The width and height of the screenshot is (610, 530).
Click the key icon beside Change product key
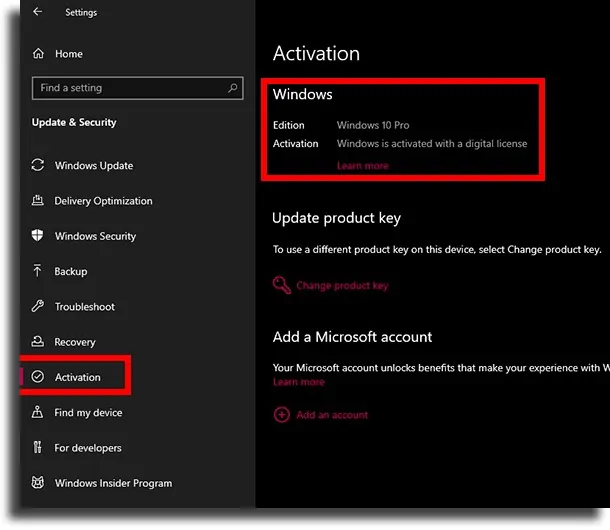coord(282,285)
